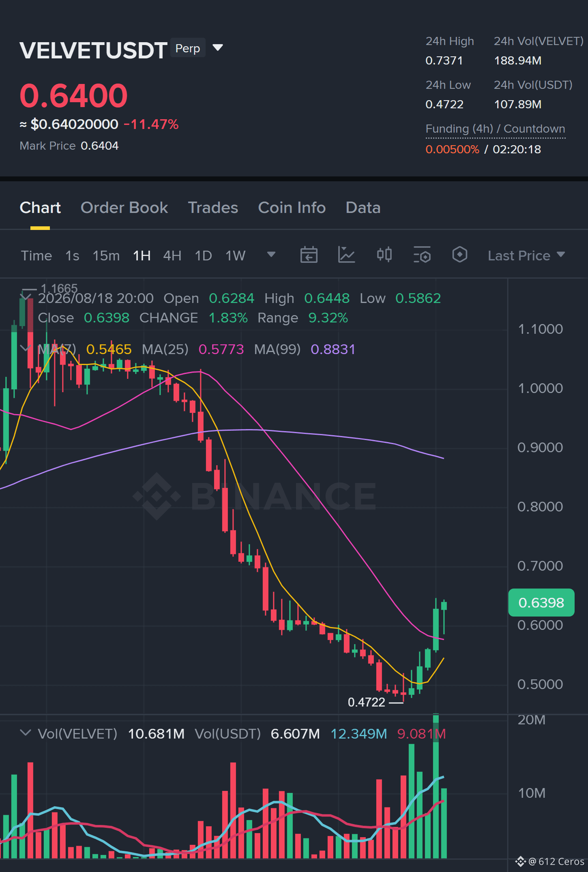Image resolution: width=588 pixels, height=872 pixels.
Task: Click the Perp contract badge
Action: coord(188,48)
